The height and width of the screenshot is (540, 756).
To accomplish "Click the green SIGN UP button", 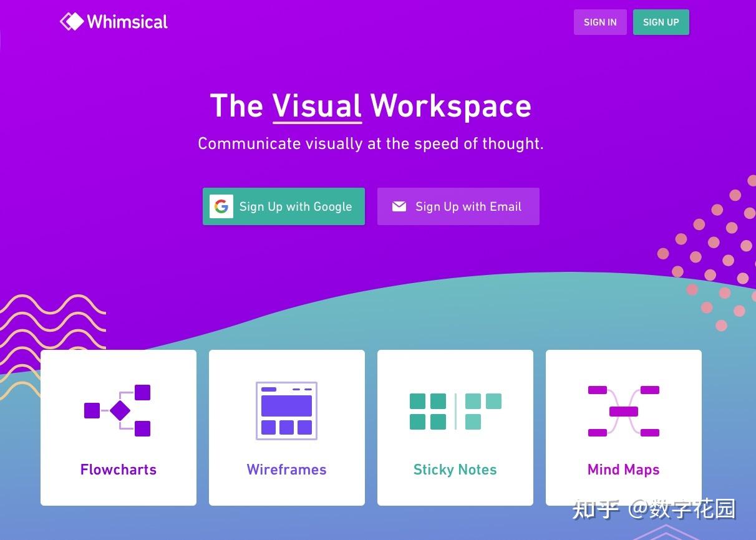I will pyautogui.click(x=661, y=22).
